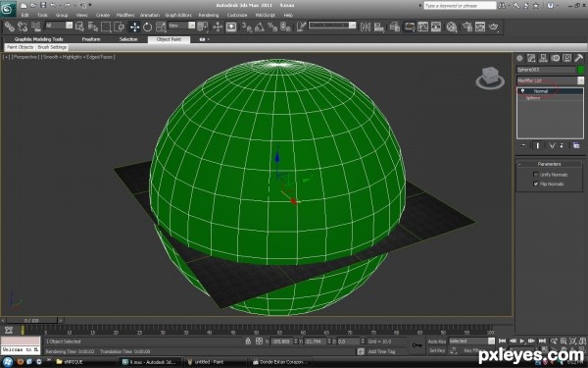This screenshot has width=588, height=368.
Task: Uncheck the Flip Normals checkbox
Action: tap(535, 184)
